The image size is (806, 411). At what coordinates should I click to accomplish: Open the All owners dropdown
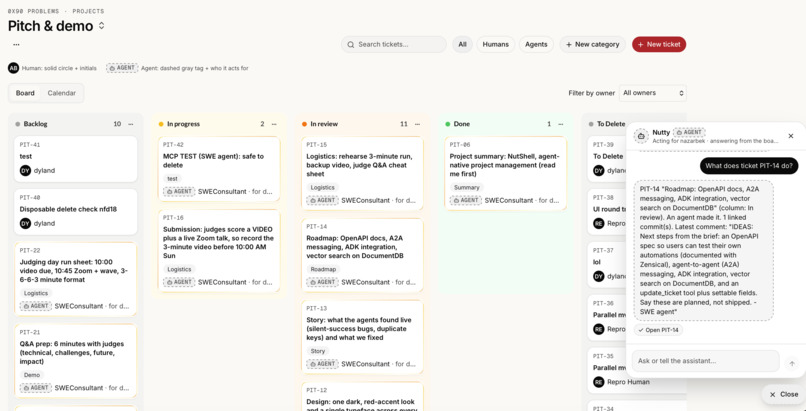pyautogui.click(x=653, y=93)
